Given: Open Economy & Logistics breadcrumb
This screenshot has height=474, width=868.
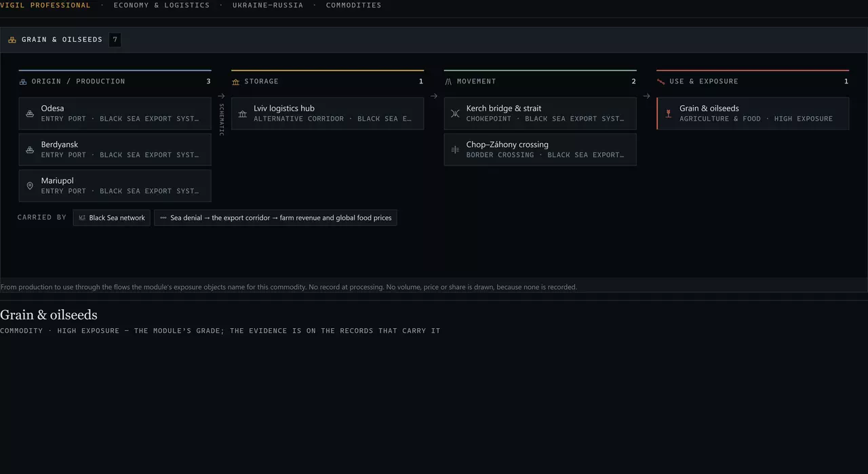Looking at the screenshot, I should click(x=161, y=5).
